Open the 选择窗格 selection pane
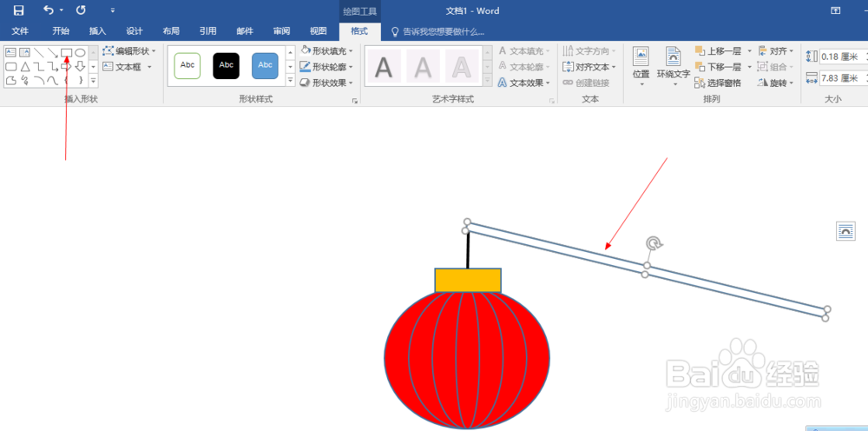 pyautogui.click(x=718, y=83)
